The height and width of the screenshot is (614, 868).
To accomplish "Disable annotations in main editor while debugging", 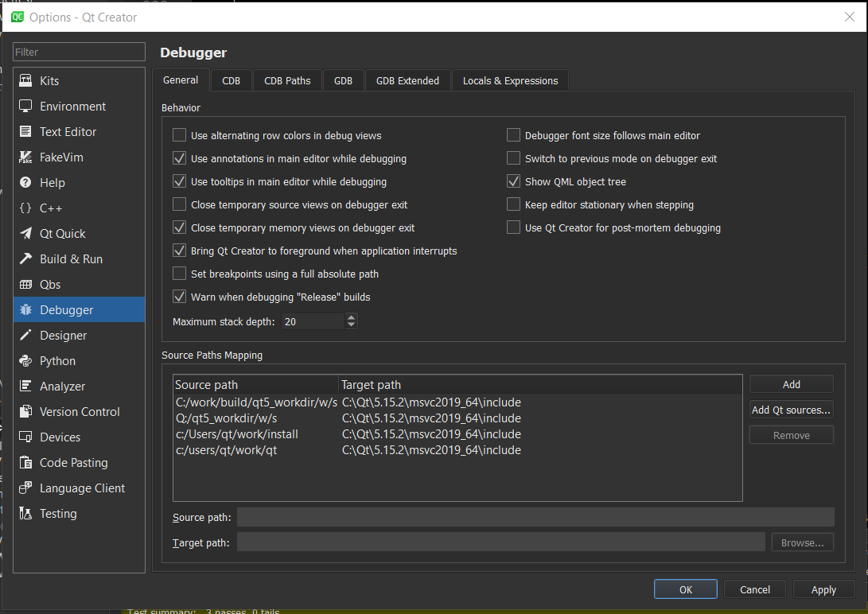I will coord(179,158).
